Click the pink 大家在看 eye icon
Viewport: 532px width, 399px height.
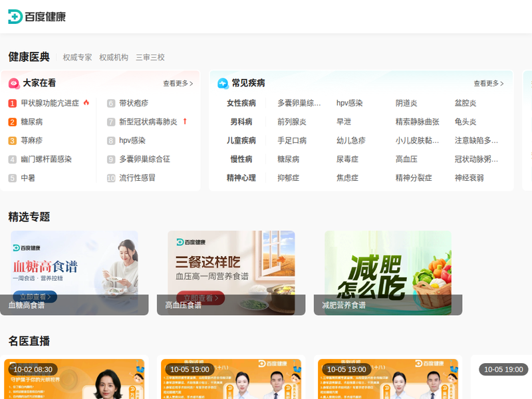click(x=14, y=83)
